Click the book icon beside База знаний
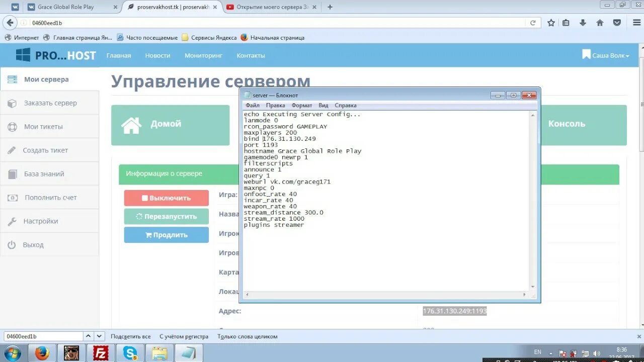The height and width of the screenshot is (362, 644). [x=13, y=174]
